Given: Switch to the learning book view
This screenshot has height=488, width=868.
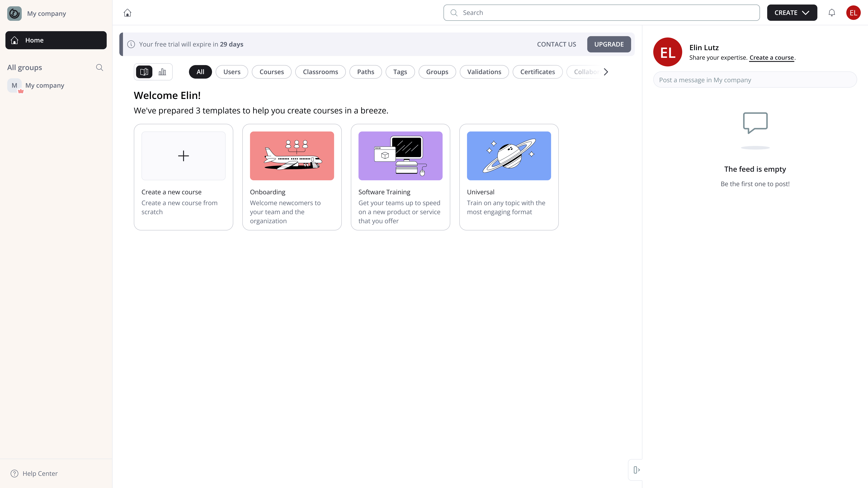Looking at the screenshot, I should pyautogui.click(x=144, y=72).
